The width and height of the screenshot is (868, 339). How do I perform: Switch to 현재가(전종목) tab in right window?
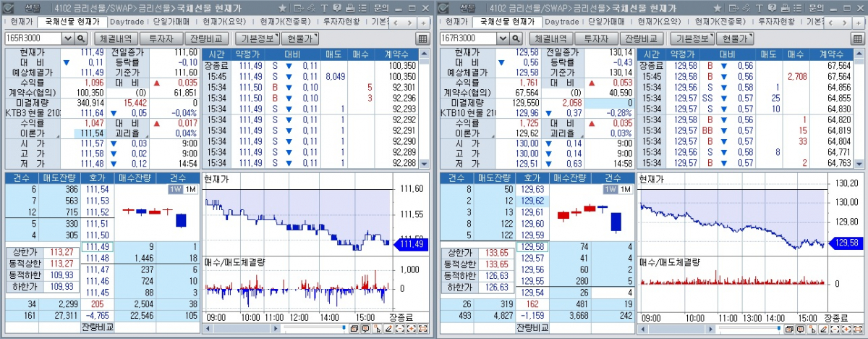721,22
